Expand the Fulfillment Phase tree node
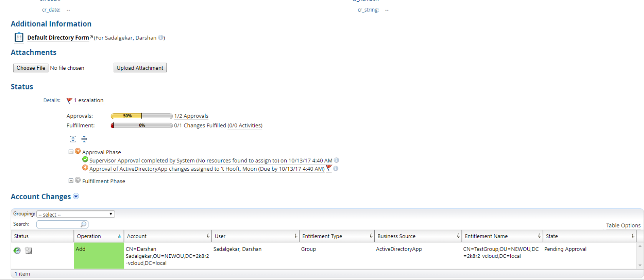 coord(71,181)
